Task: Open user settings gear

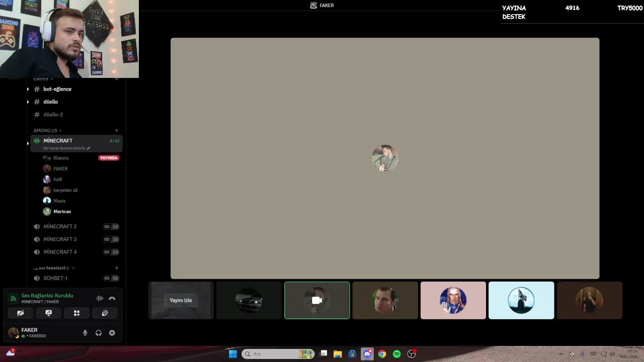Action: point(112,333)
